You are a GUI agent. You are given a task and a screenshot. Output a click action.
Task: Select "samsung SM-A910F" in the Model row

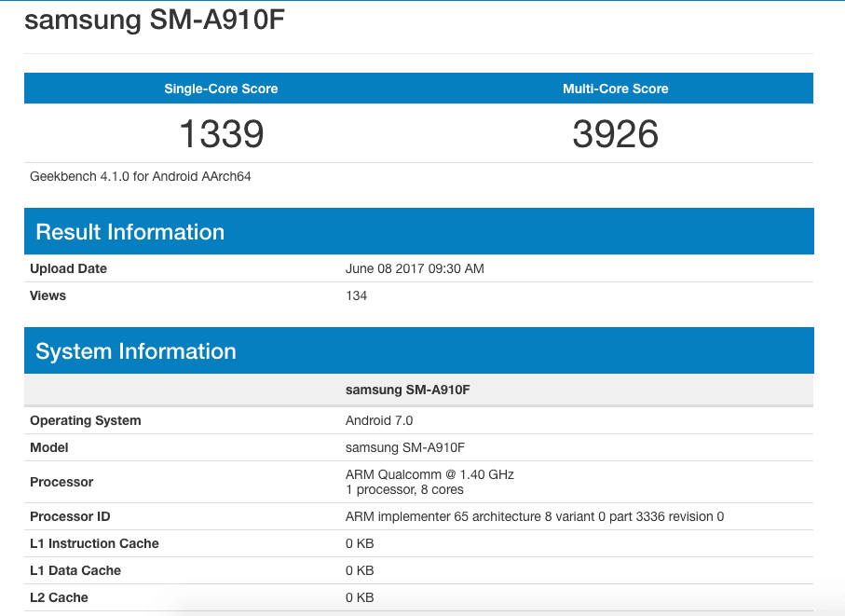[404, 447]
